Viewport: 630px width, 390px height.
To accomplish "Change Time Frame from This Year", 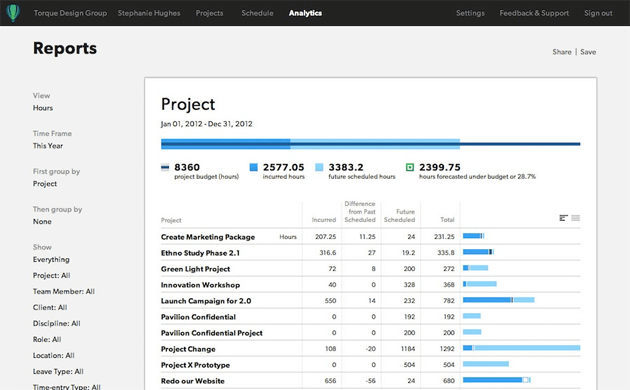I will pyautogui.click(x=48, y=146).
